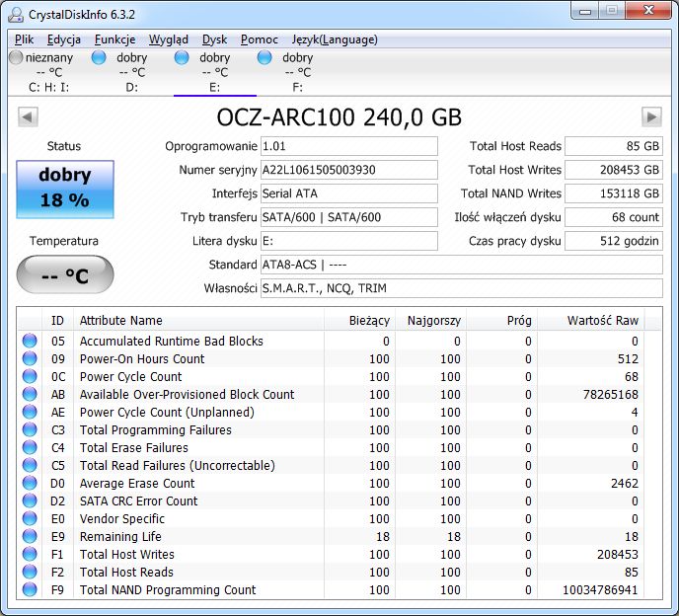This screenshot has width=679, height=616.
Task: Open the Pomoc menu
Action: pyautogui.click(x=259, y=39)
